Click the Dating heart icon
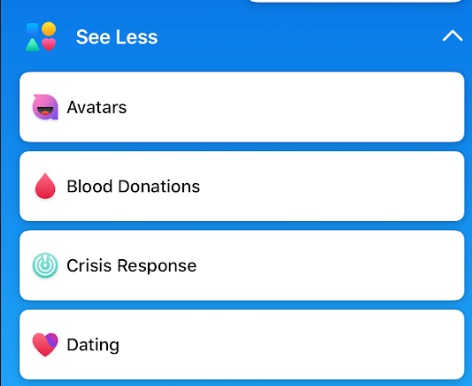472x386 pixels. (x=45, y=344)
